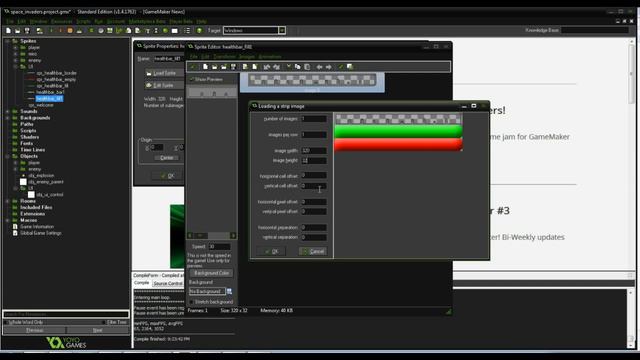Open help with the green globe toolbar icon
The height and width of the screenshot is (360, 640).
(x=199, y=31)
